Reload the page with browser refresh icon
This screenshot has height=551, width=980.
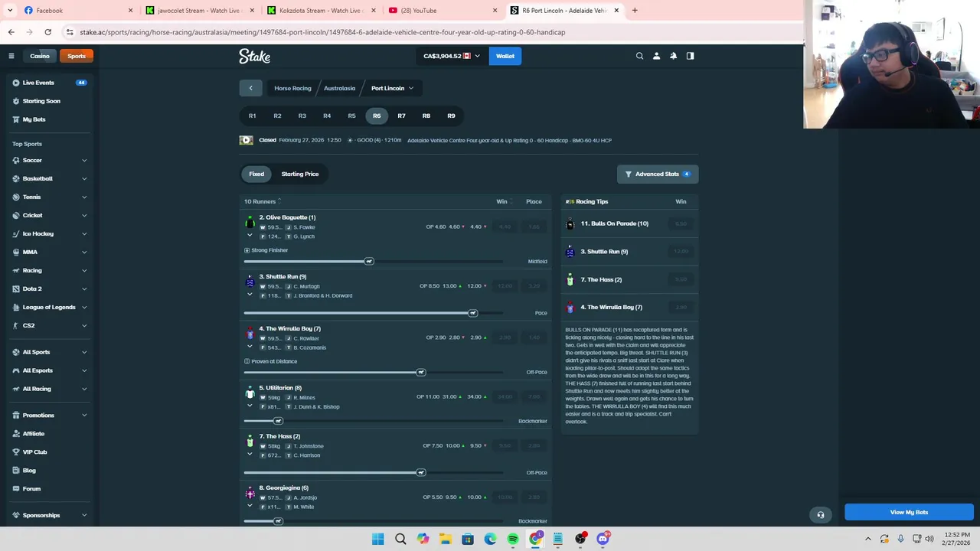point(47,32)
